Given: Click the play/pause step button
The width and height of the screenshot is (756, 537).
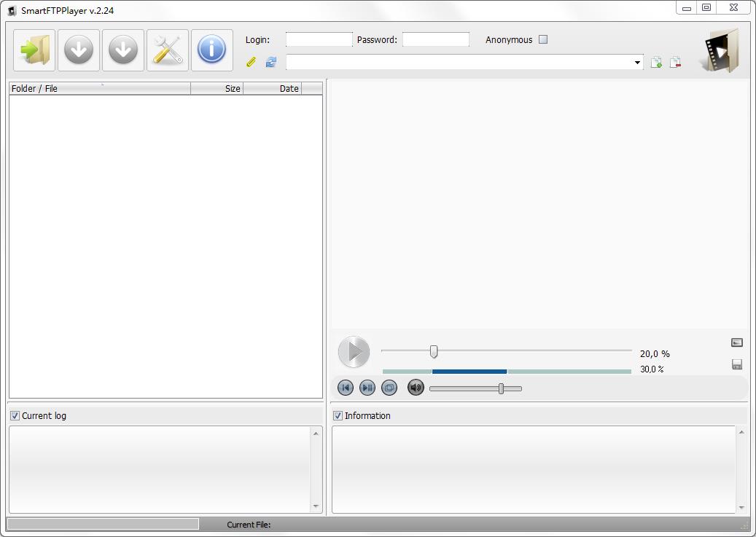Looking at the screenshot, I should click(367, 388).
